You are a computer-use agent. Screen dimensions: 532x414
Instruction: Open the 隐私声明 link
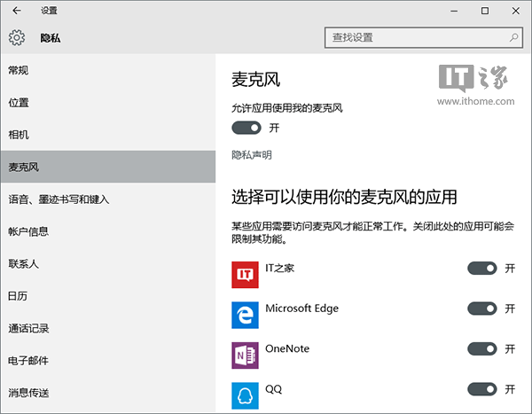pos(252,155)
